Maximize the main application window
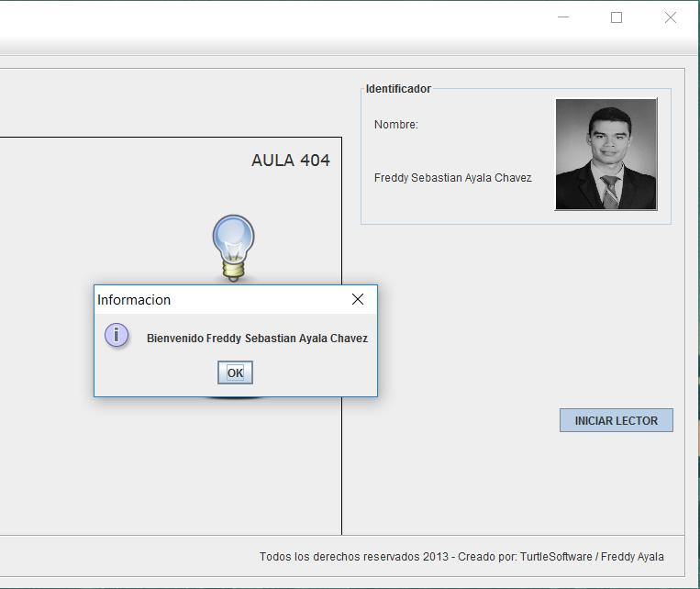The width and height of the screenshot is (700, 589). [617, 17]
